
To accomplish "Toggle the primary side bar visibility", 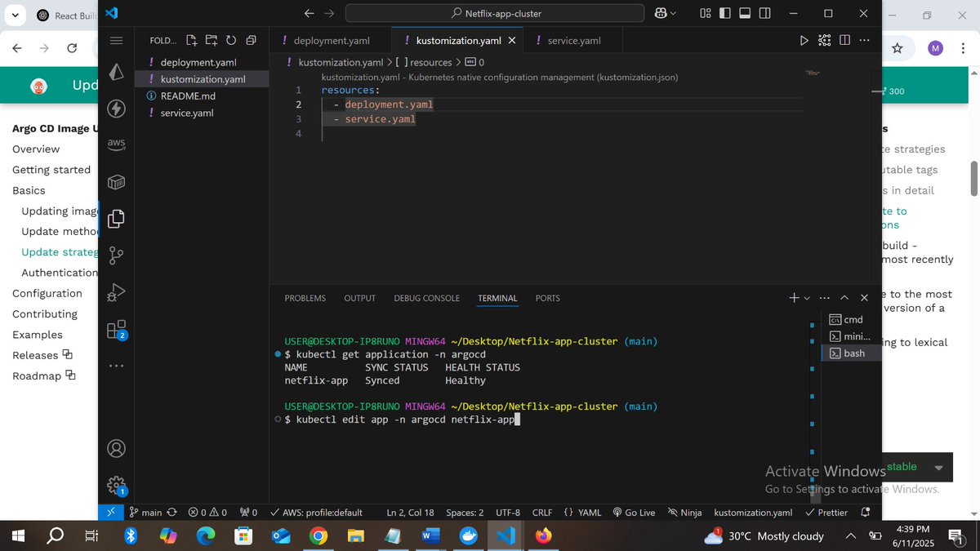I will point(725,13).
